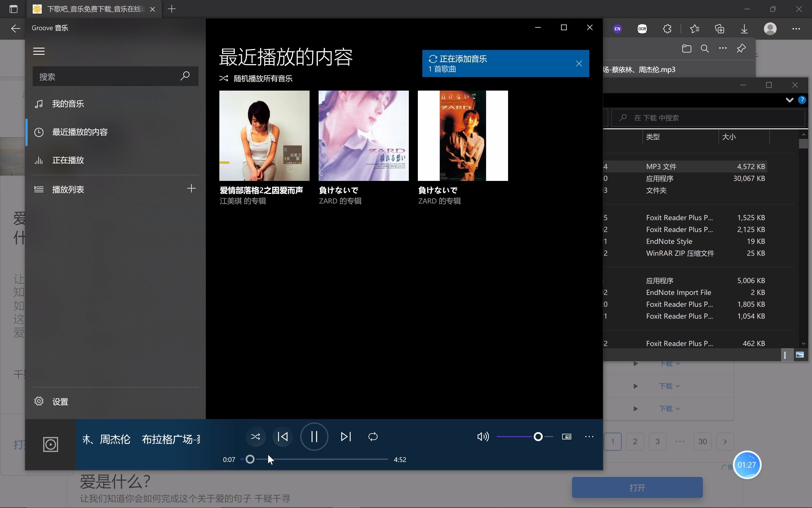
Task: Click the search magnifier icon in Groove
Action: (x=185, y=76)
